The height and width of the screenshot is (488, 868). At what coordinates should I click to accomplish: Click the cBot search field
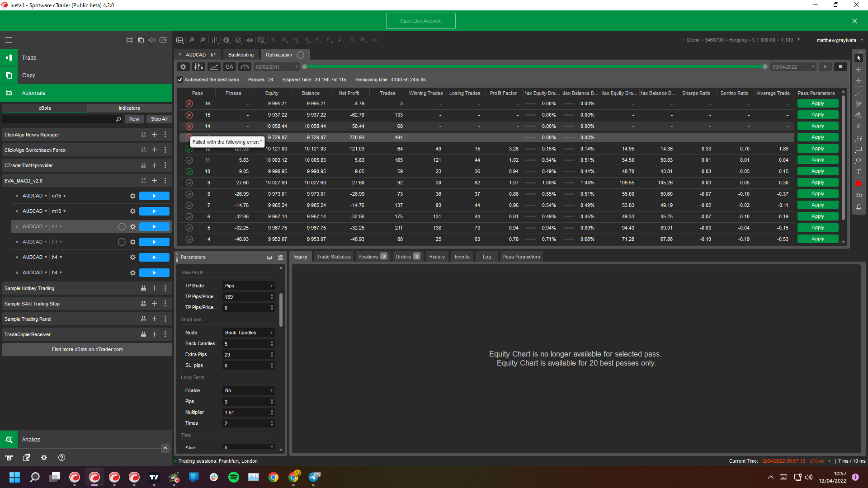pos(62,119)
